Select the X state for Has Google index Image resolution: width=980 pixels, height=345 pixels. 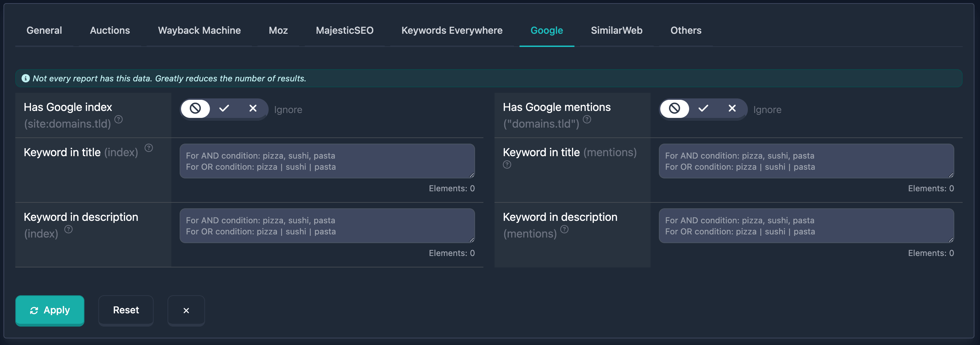tap(253, 109)
